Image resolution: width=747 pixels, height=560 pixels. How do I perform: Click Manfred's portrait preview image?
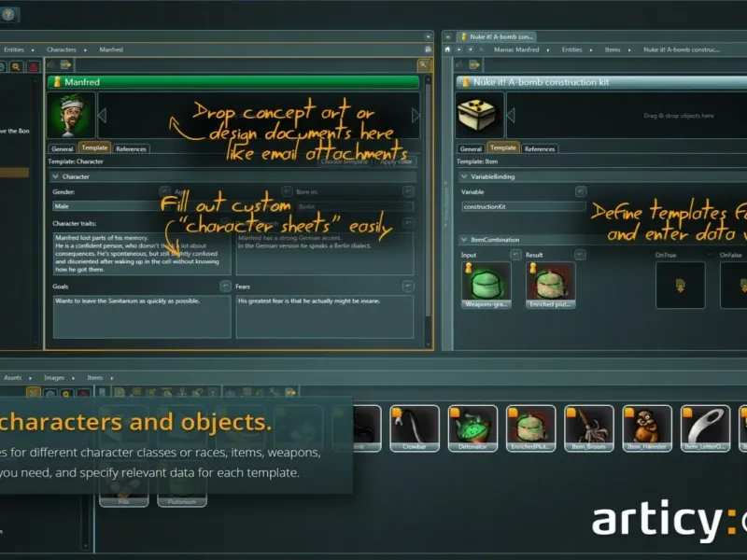pyautogui.click(x=71, y=115)
